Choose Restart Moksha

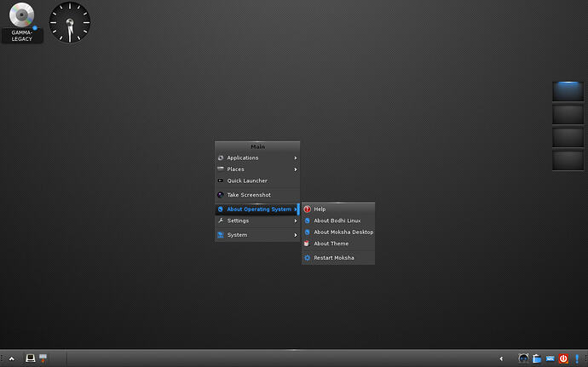tap(338, 258)
